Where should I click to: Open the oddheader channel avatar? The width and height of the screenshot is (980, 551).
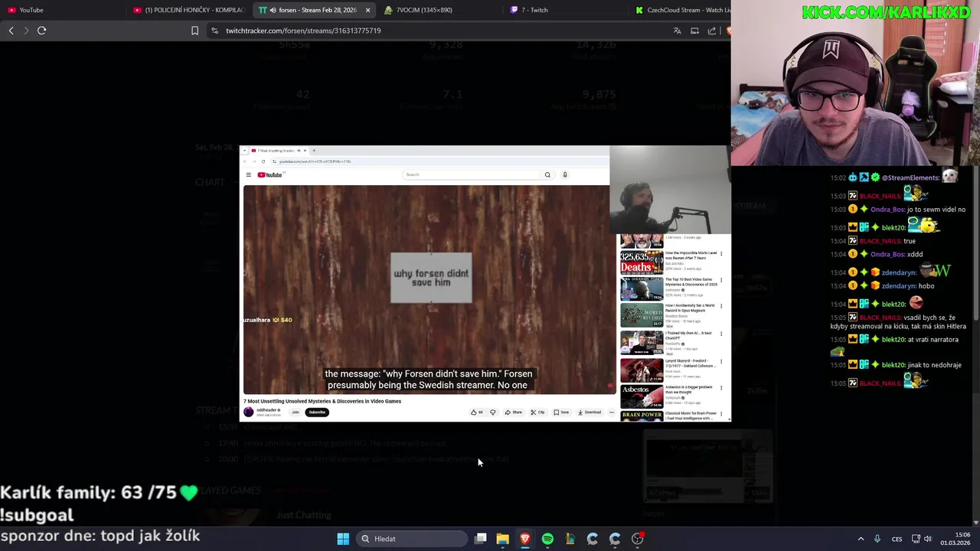pyautogui.click(x=248, y=412)
